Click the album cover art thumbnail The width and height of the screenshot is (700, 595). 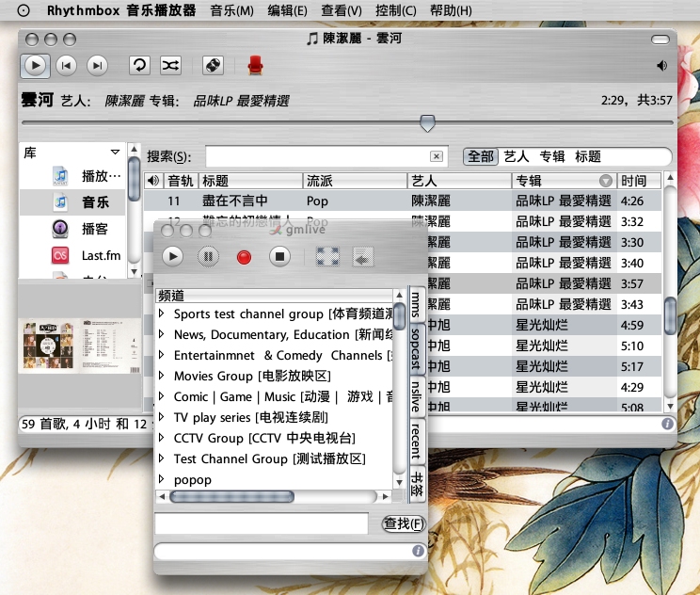coord(80,346)
